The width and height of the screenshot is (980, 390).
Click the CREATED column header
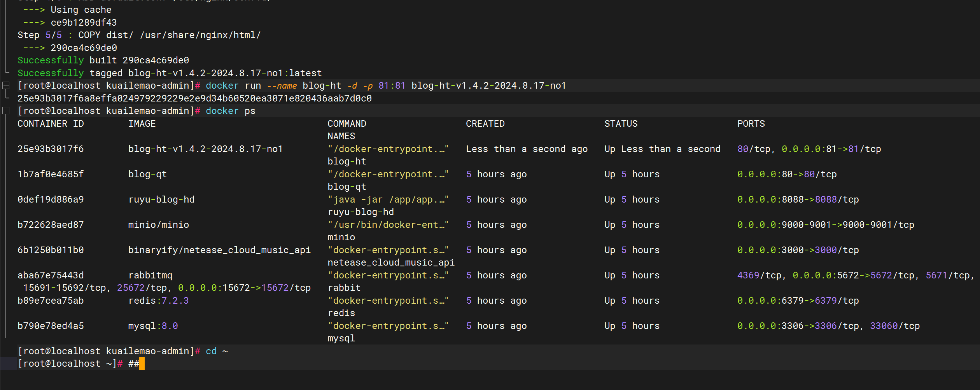[x=485, y=124]
